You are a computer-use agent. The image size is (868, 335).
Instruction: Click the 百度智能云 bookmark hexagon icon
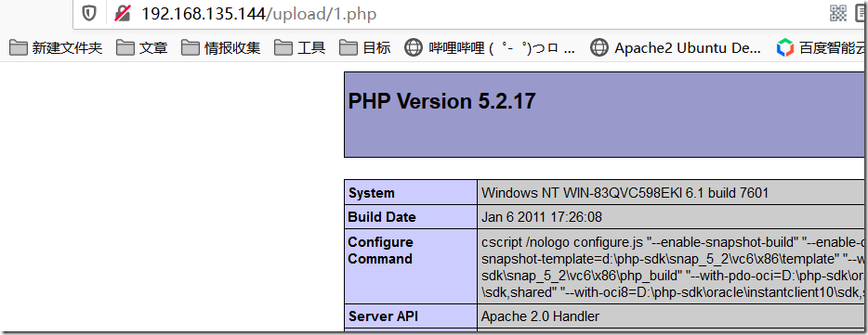(785, 48)
